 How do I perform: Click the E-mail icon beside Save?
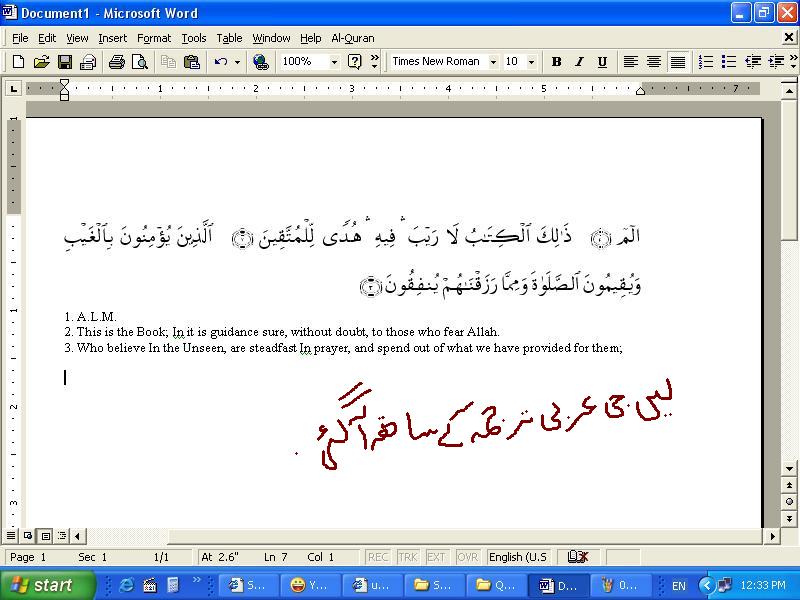coord(88,62)
